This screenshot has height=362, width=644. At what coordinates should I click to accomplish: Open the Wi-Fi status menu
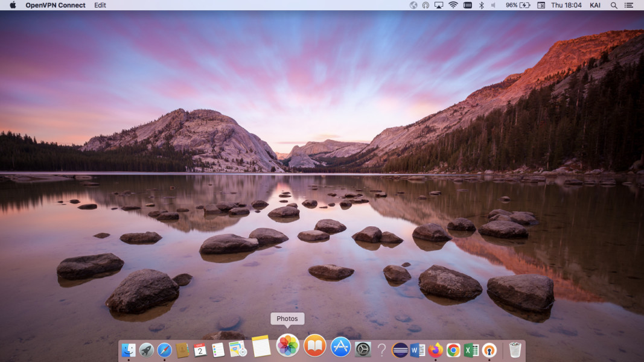click(453, 5)
